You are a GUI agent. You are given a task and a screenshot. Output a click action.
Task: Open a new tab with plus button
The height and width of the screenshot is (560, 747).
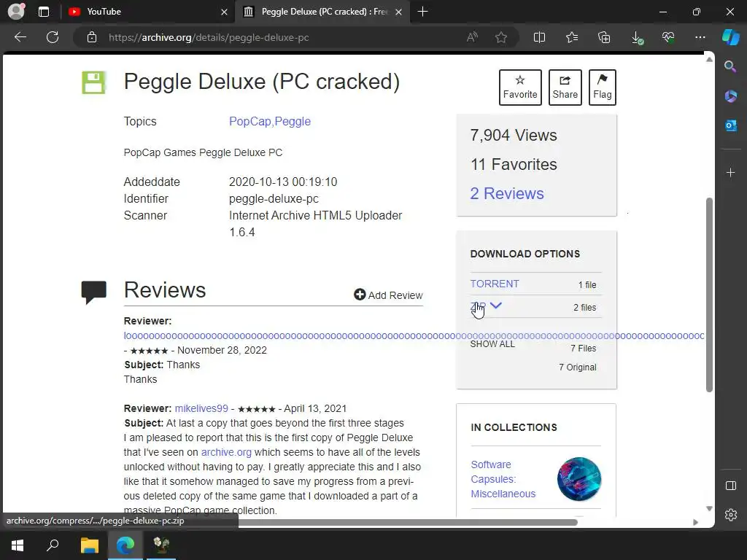click(422, 12)
